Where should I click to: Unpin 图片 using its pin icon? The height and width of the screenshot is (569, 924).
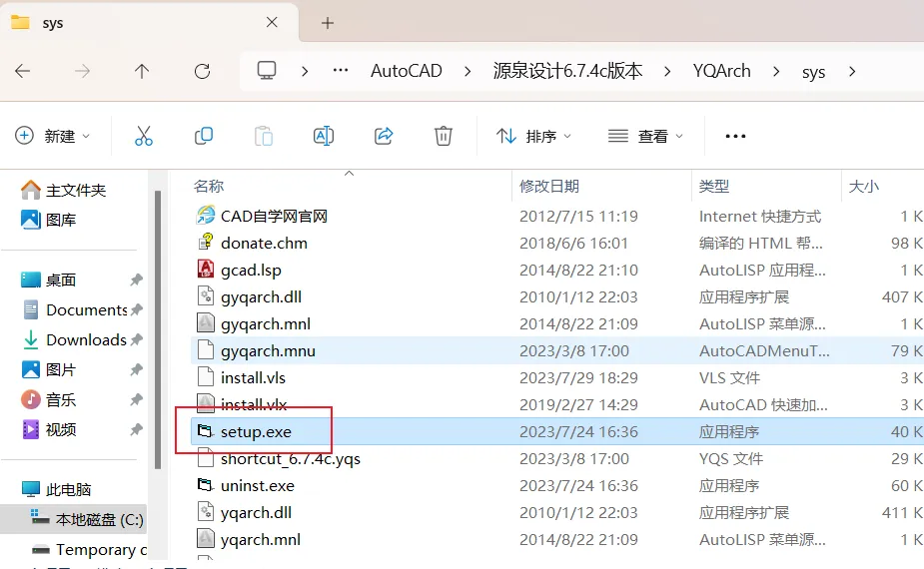point(136,370)
